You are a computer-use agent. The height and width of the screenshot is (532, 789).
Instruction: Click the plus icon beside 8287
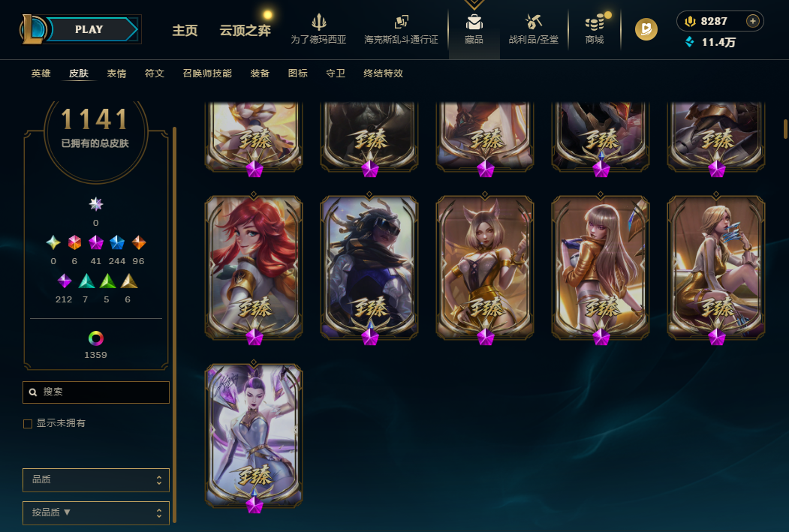point(753,21)
